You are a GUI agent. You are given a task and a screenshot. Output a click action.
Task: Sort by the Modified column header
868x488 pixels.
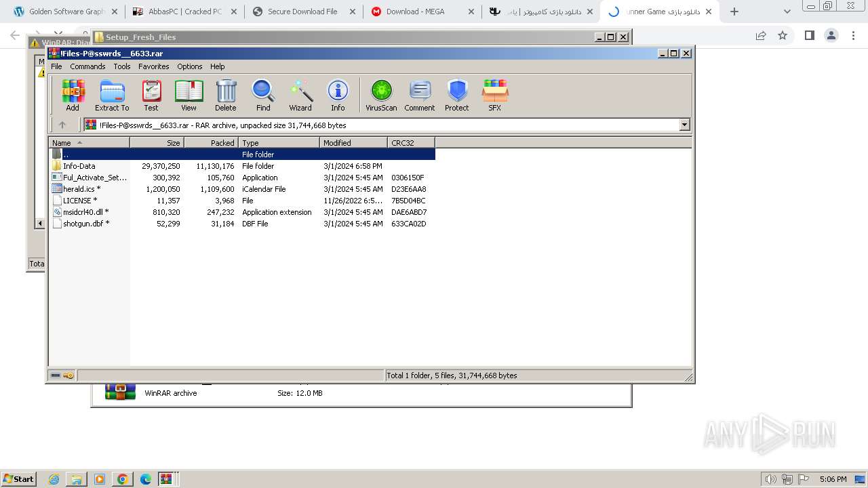tap(354, 142)
